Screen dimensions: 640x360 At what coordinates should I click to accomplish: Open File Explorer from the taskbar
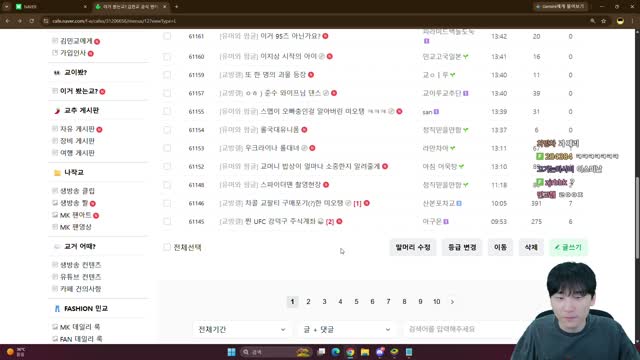coord(365,352)
